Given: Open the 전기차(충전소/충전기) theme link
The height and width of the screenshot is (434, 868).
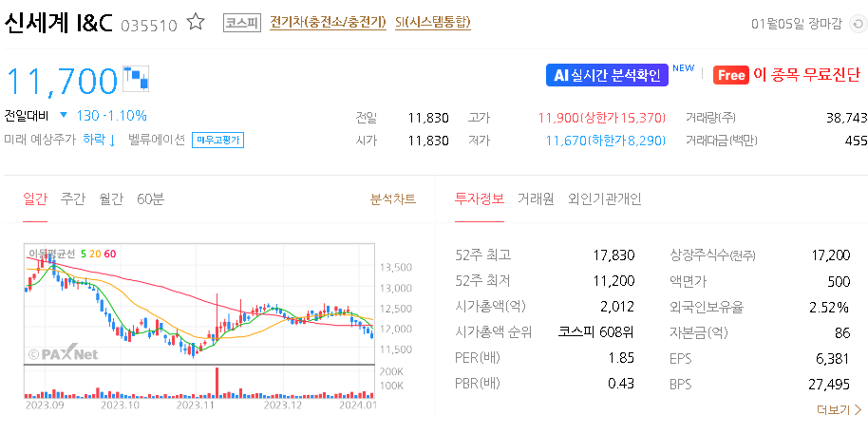Looking at the screenshot, I should [x=328, y=23].
